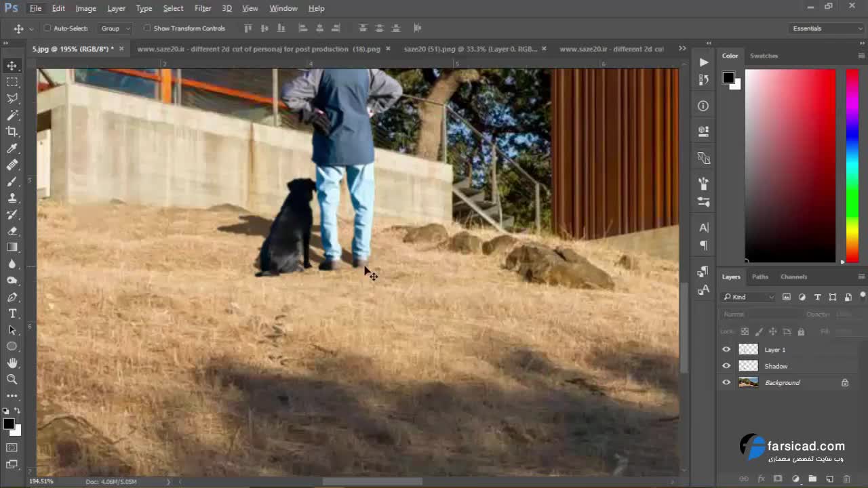Choose the Rectangular Marquee tool
This screenshot has width=868, height=488.
pyautogui.click(x=12, y=82)
